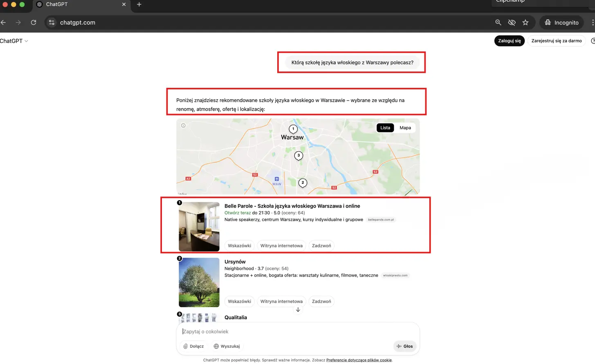595x364 pixels.
Task: Open Ursynów tree thumbnail
Action: tap(199, 282)
